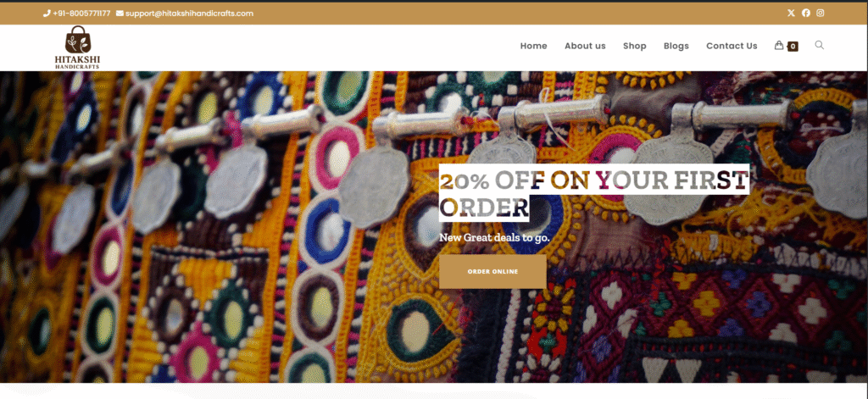Click the envelope email icon
The width and height of the screenshot is (868, 399).
click(x=120, y=14)
